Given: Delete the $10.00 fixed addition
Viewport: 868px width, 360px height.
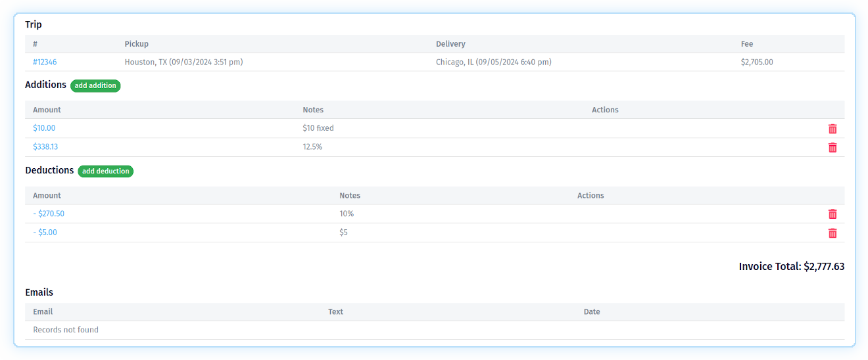Looking at the screenshot, I should [832, 129].
